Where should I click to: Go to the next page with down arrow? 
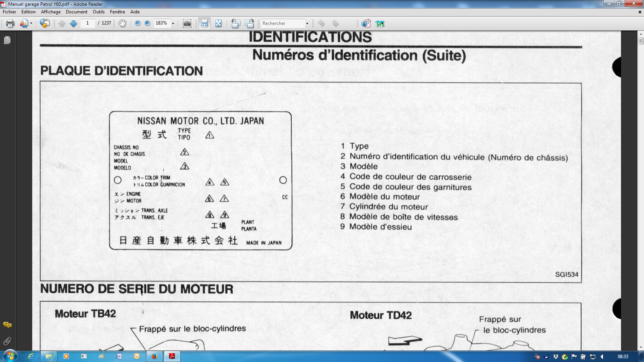pyautogui.click(x=74, y=23)
